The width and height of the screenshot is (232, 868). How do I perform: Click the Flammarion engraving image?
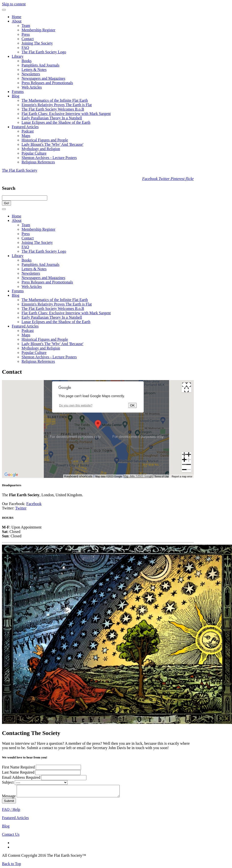click(x=117, y=634)
